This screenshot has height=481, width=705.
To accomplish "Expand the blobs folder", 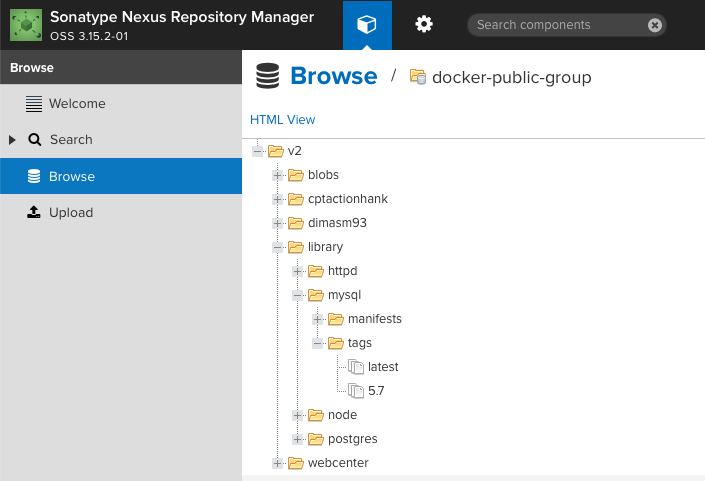I will click(x=277, y=175).
